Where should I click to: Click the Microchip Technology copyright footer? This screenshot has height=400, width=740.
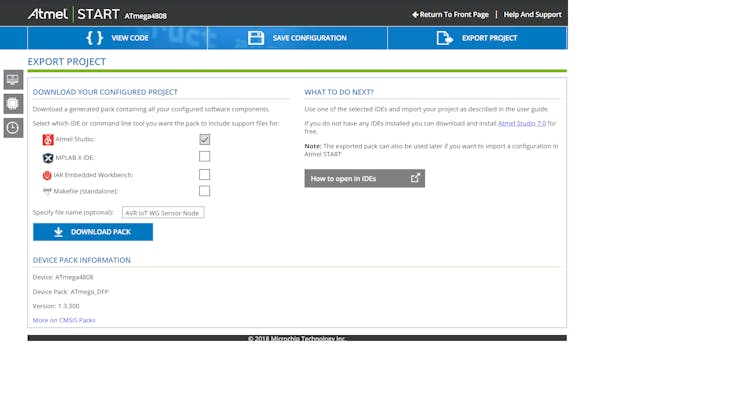click(x=297, y=338)
